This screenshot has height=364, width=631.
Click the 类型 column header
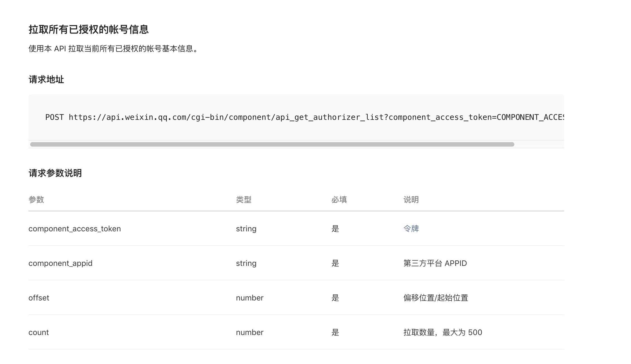pyautogui.click(x=244, y=200)
